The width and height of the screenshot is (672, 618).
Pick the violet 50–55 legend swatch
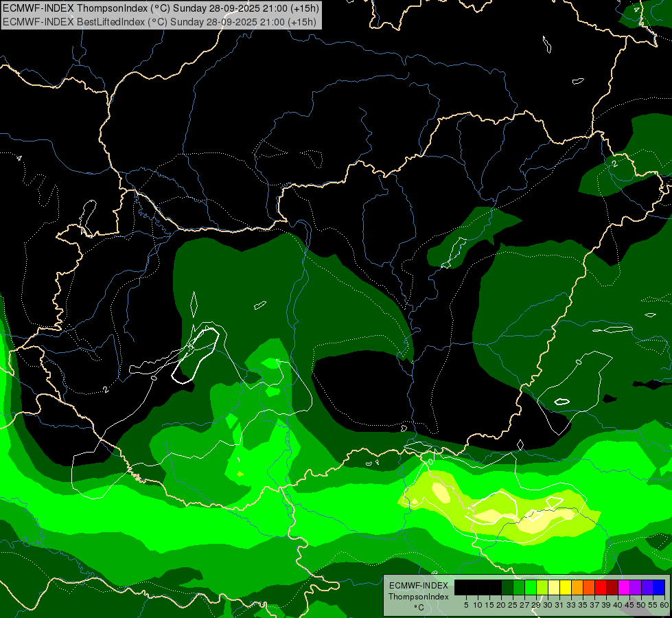[x=647, y=587]
